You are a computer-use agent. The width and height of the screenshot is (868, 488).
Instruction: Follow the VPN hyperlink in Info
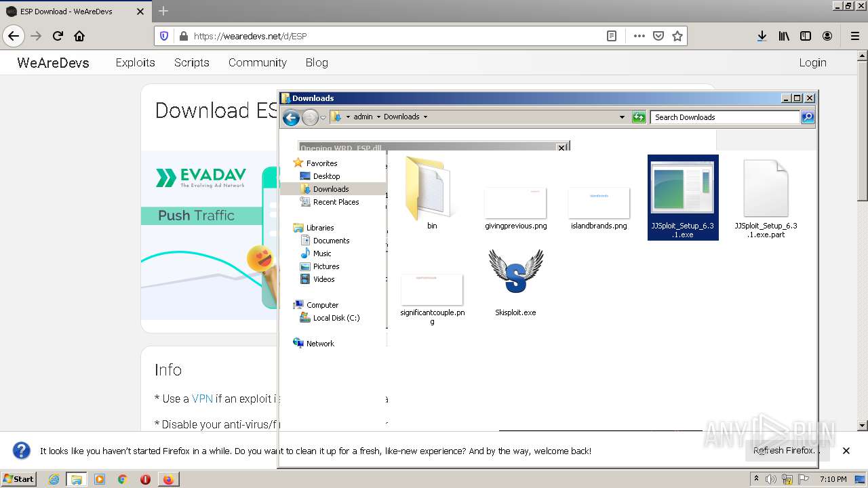pos(202,399)
